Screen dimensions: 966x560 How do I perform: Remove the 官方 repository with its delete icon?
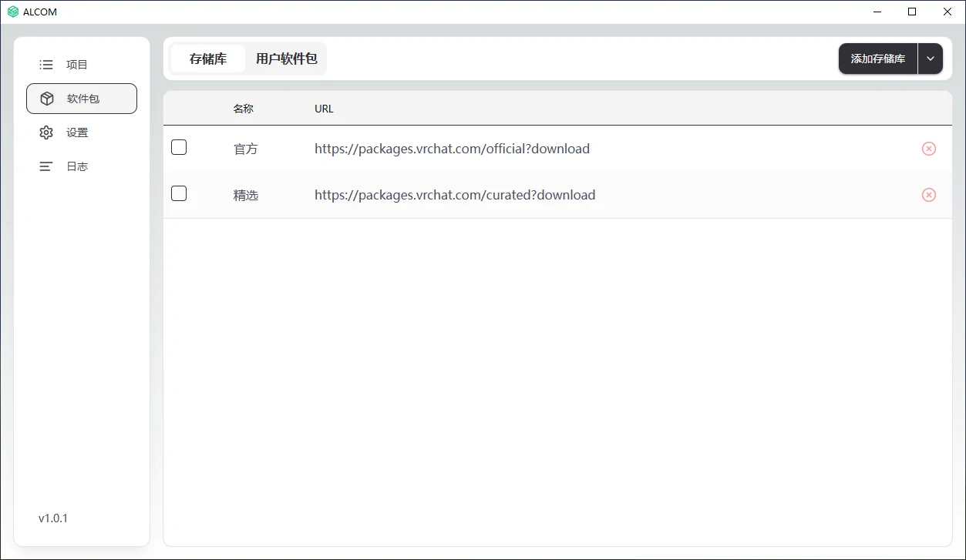pos(928,149)
